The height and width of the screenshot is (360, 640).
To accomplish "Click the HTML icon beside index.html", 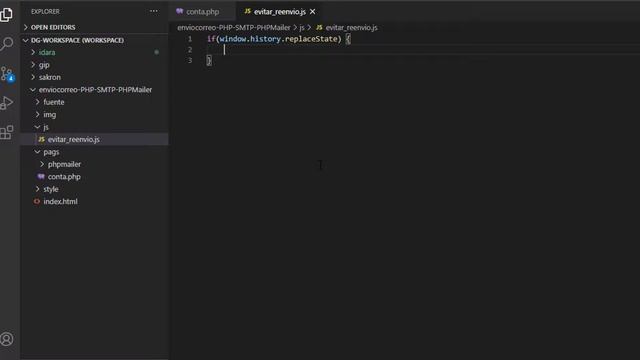I will pos(37,201).
